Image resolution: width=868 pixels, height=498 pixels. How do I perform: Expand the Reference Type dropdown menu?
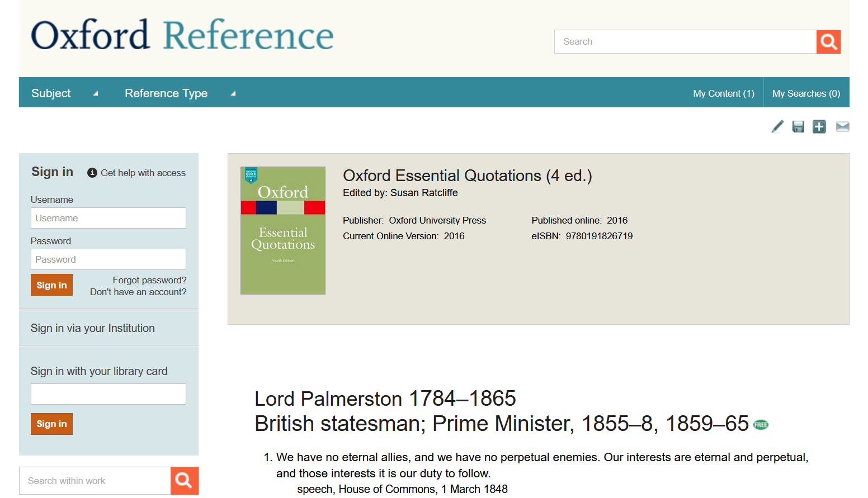[x=180, y=93]
